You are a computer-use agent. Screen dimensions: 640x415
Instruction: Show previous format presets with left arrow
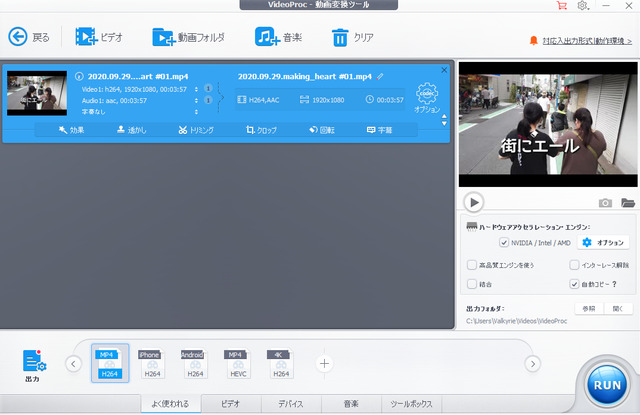pyautogui.click(x=73, y=363)
